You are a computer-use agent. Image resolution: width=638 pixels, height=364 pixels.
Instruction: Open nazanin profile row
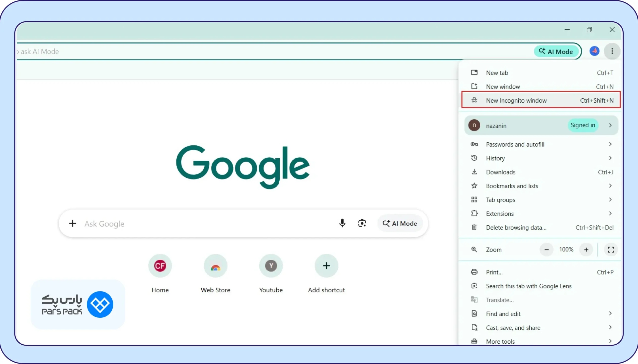coord(541,125)
